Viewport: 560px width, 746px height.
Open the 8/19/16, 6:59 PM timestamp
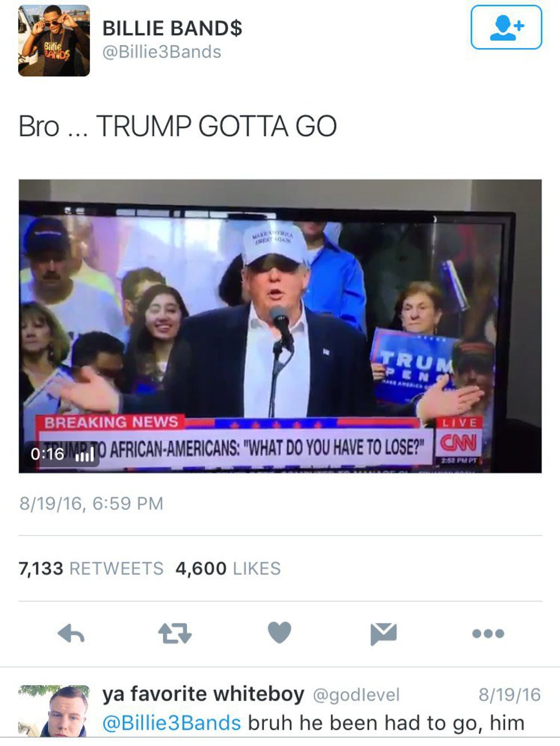tap(91, 504)
